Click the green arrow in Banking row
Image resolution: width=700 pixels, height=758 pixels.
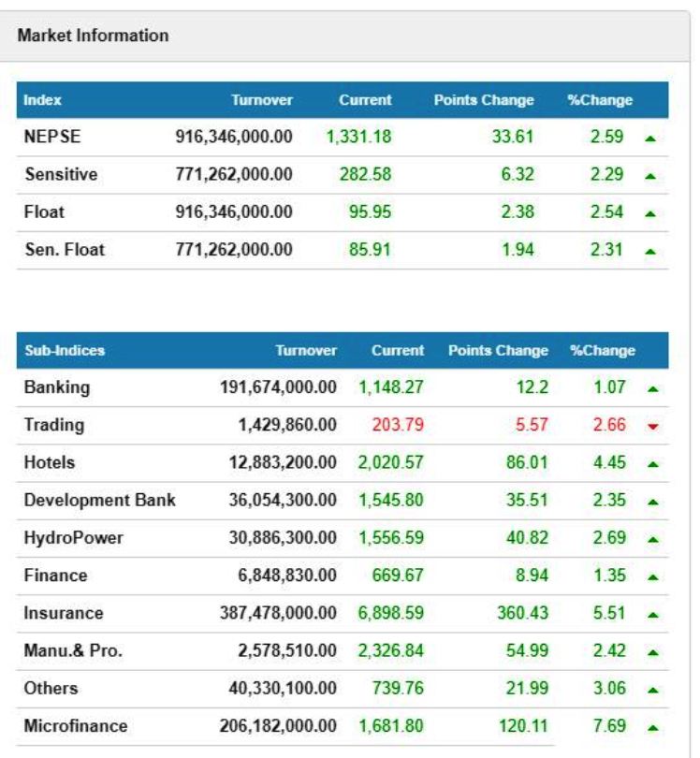tap(653, 388)
